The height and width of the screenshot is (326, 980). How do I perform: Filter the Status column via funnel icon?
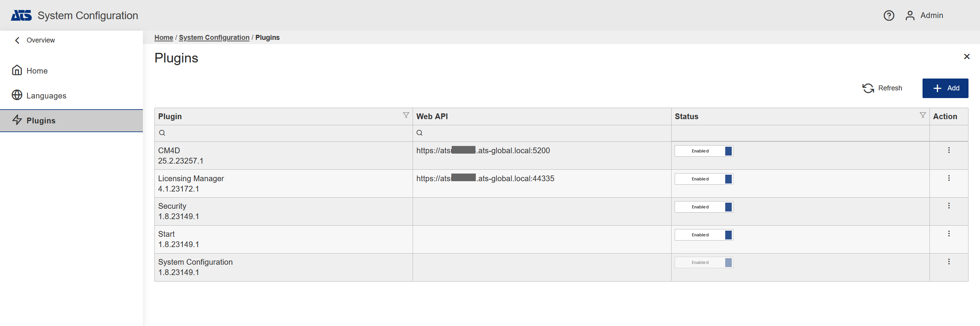(923, 115)
